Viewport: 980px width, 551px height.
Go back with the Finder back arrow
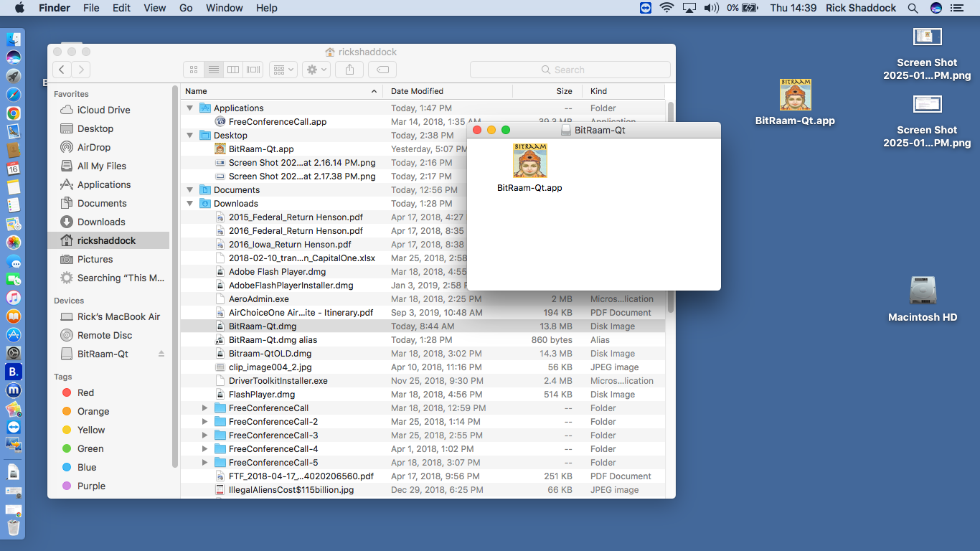coord(62,70)
